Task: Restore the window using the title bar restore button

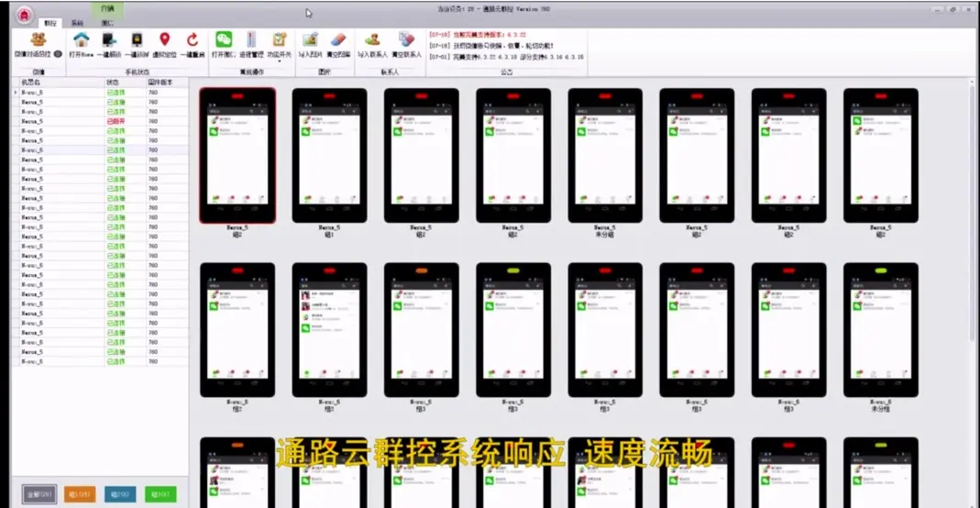Action: 952,9
